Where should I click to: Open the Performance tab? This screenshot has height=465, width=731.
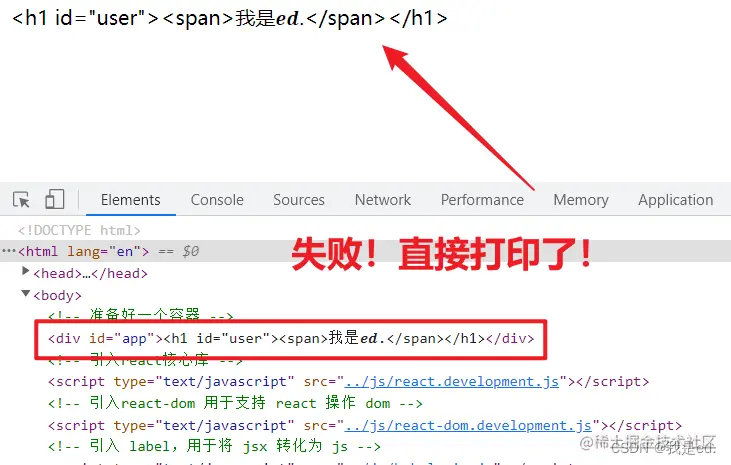[483, 200]
